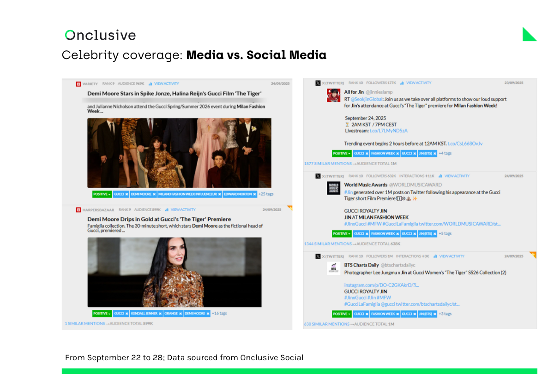Remove the FASHION WEEK tag on the All for Jin post
Viewport: 554px width, 392px height.
point(397,154)
